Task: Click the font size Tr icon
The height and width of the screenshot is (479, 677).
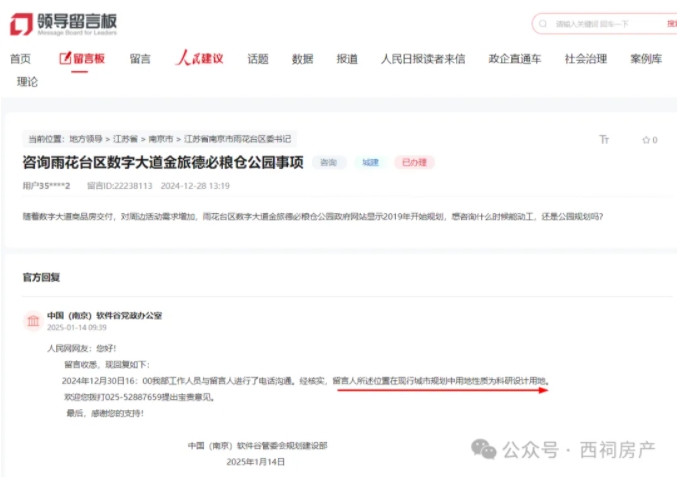Action: (x=603, y=140)
